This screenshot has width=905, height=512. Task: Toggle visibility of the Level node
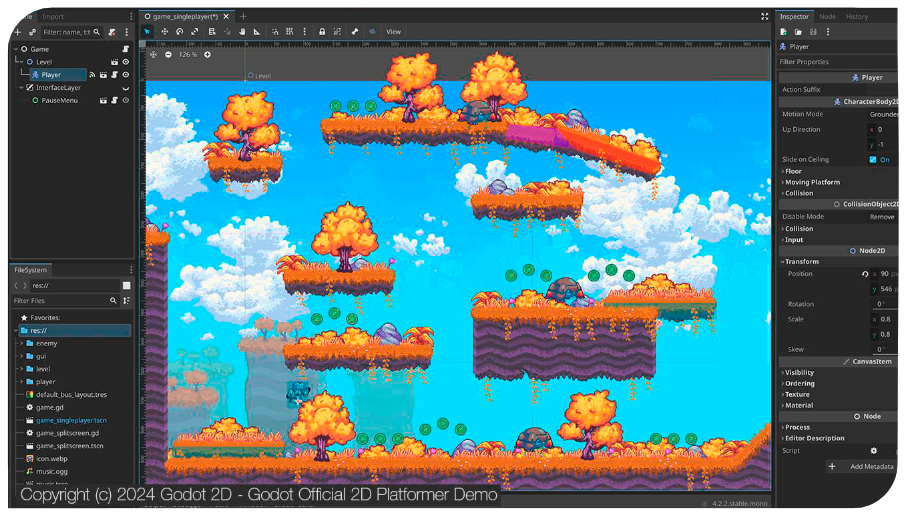tap(126, 62)
